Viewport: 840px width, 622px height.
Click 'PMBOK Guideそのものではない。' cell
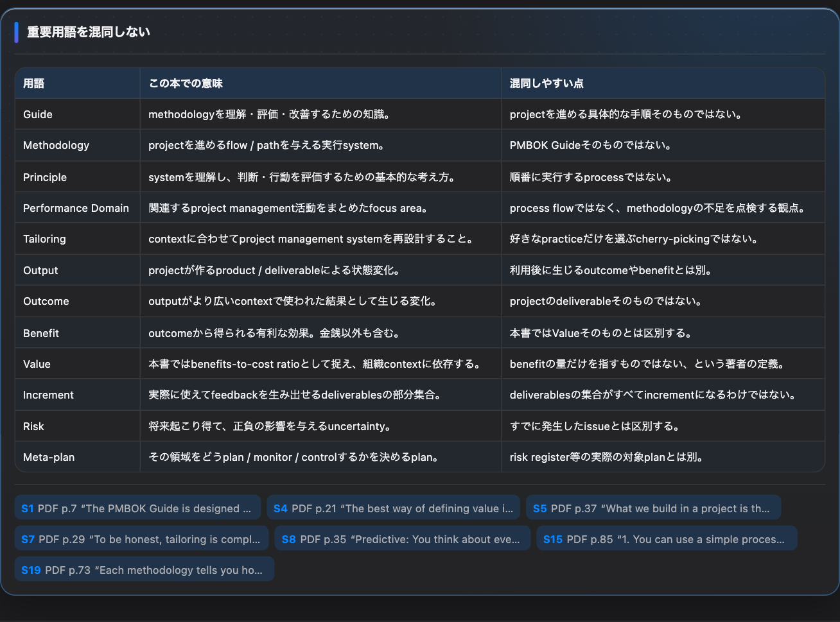(663, 145)
